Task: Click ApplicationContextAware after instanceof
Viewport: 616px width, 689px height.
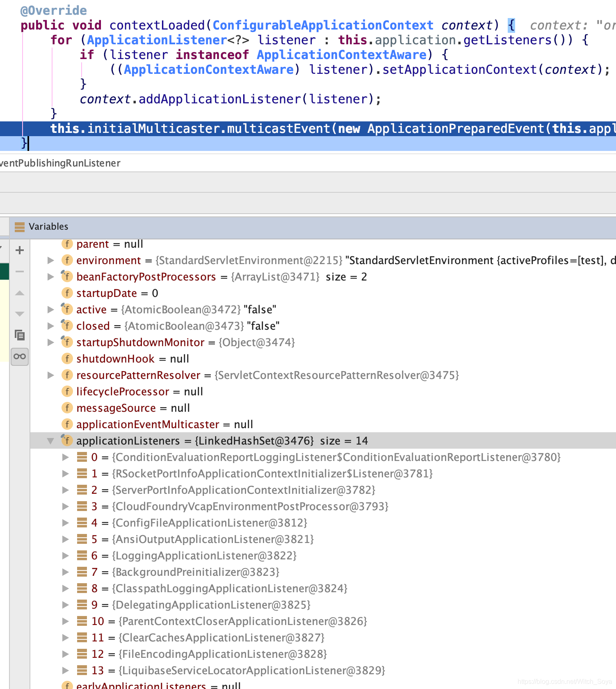Action: tap(342, 55)
